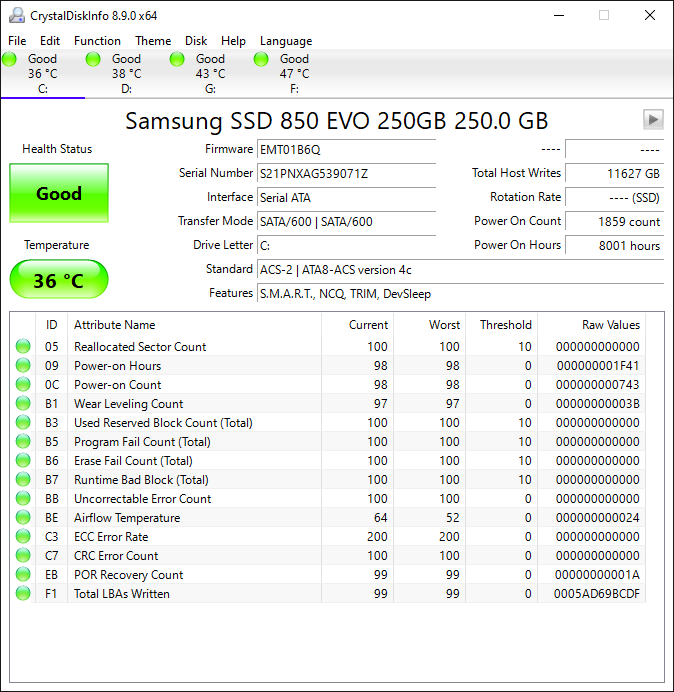Click Total Host Writes value 11627 GB
Screen dimensions: 674x692
(614, 173)
